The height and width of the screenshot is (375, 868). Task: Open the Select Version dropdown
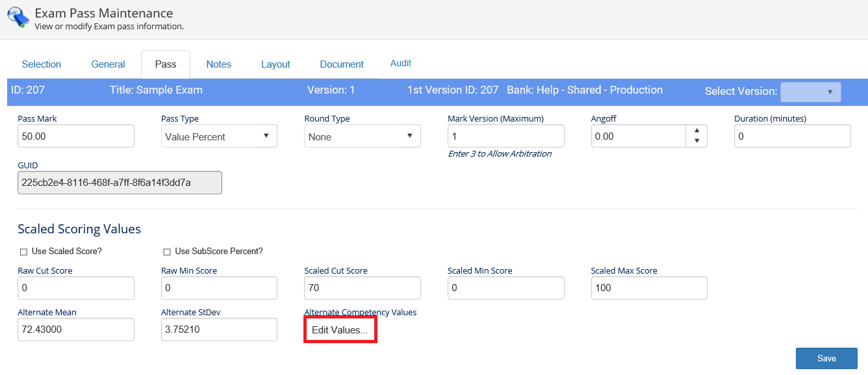click(x=810, y=92)
